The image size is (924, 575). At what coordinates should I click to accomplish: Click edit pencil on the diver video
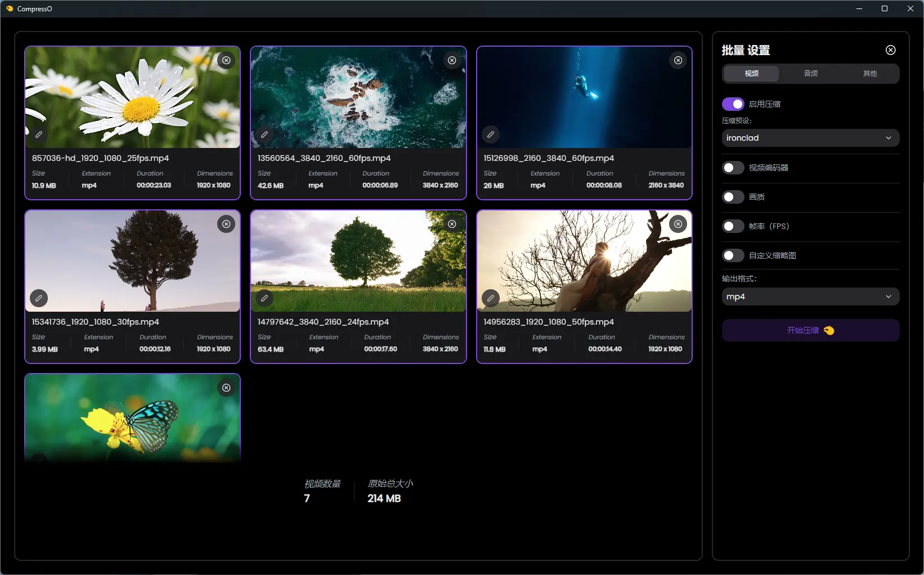tap(491, 134)
